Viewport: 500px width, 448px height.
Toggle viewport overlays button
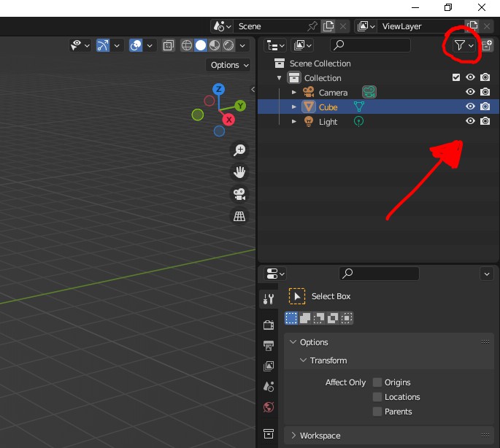pyautogui.click(x=136, y=45)
